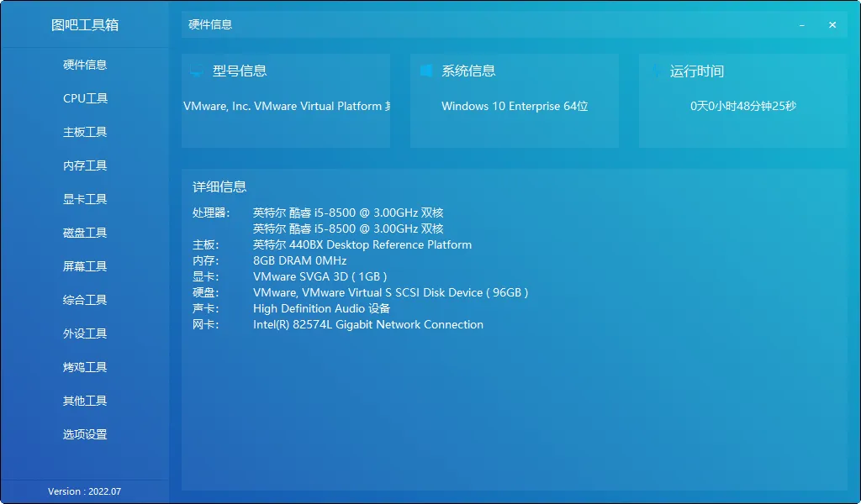Click the VMware SVGA 3D graphics card entry
861x504 pixels.
[x=320, y=276]
